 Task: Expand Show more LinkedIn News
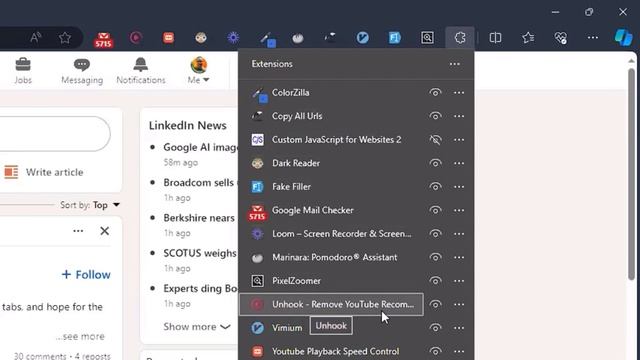tap(197, 327)
